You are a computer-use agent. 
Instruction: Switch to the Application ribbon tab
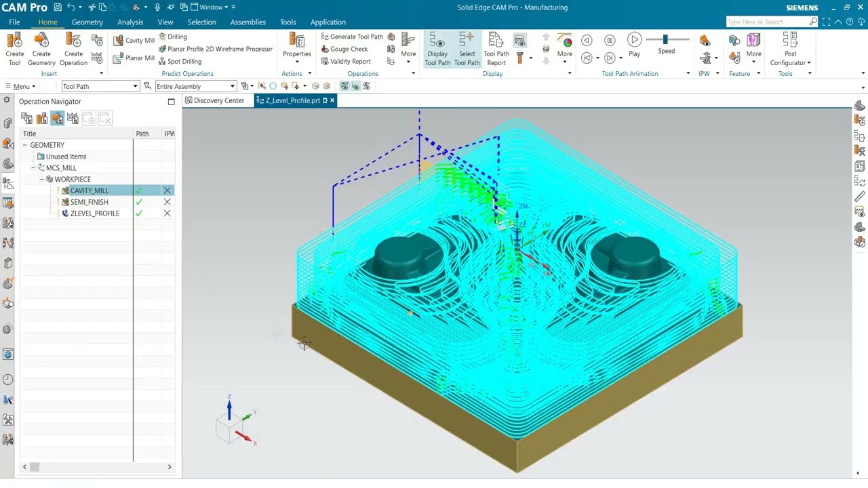(x=328, y=22)
